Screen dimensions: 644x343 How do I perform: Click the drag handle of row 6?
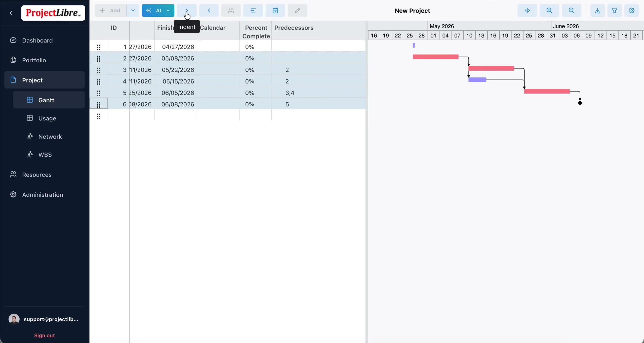click(99, 105)
